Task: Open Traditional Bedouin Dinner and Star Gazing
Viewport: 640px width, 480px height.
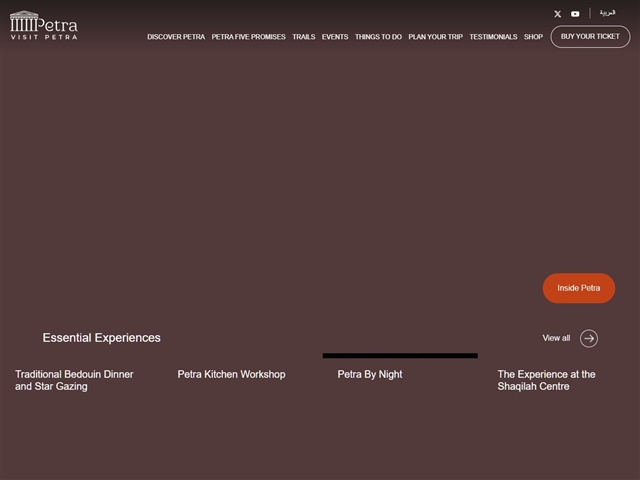Action: 74,380
